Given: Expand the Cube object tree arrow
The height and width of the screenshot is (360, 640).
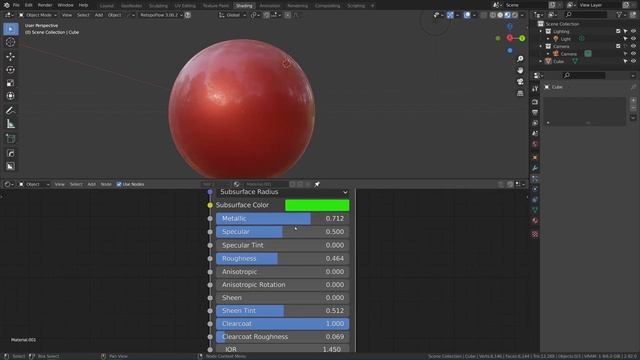Looking at the screenshot, I should click(x=541, y=61).
